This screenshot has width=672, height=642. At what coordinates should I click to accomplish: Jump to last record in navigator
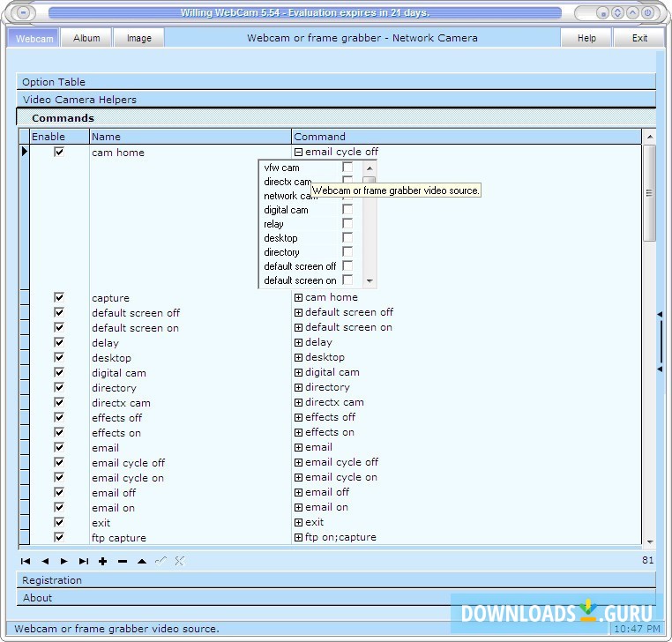(x=84, y=561)
